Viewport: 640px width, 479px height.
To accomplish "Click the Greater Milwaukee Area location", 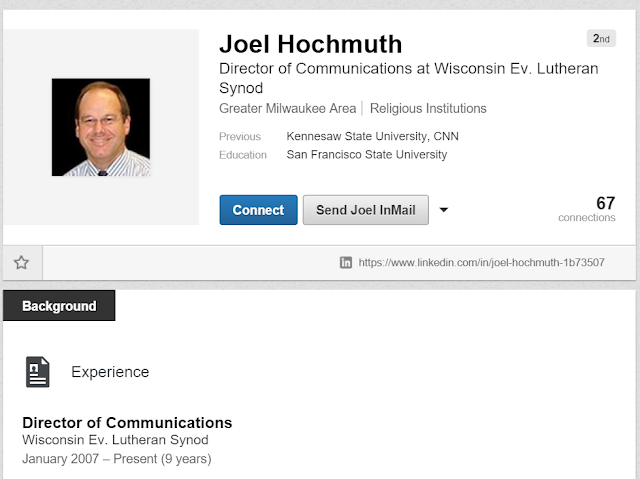I will click(287, 109).
